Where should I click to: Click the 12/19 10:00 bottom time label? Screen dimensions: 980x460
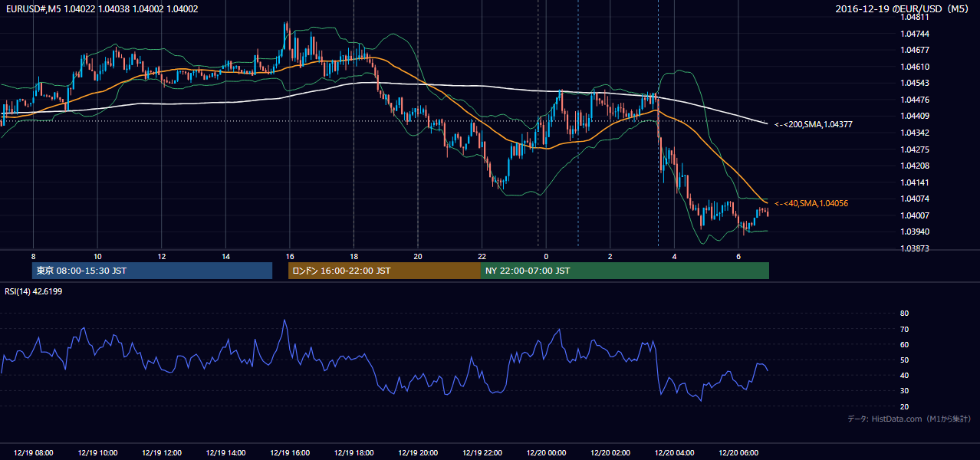(x=97, y=453)
